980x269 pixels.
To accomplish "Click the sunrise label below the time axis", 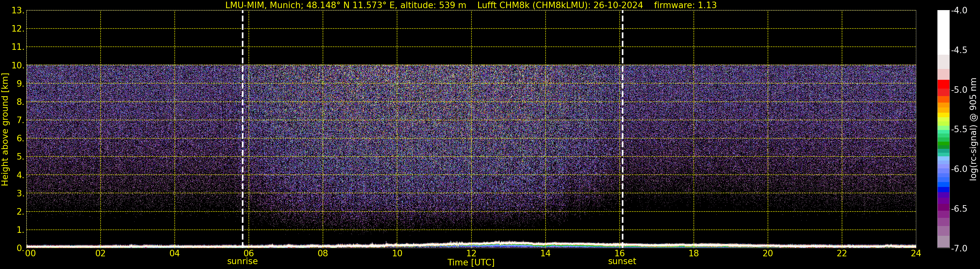I will (x=242, y=262).
